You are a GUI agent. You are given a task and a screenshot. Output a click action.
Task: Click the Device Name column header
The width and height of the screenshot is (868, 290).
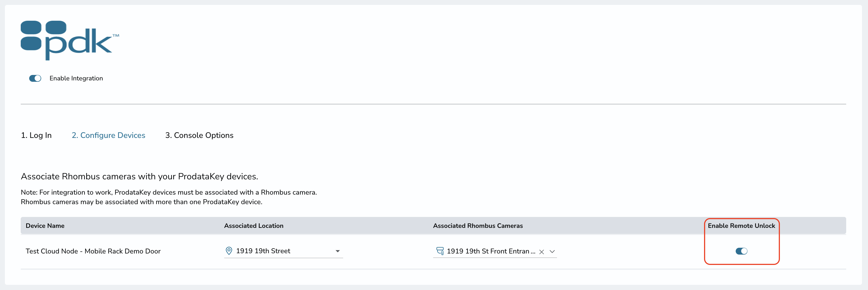pos(45,226)
